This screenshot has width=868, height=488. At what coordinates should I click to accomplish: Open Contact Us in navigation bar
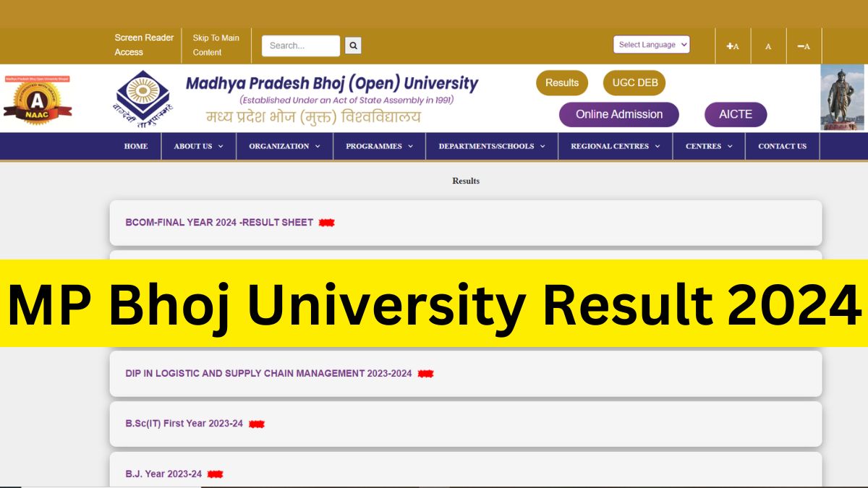click(x=782, y=146)
